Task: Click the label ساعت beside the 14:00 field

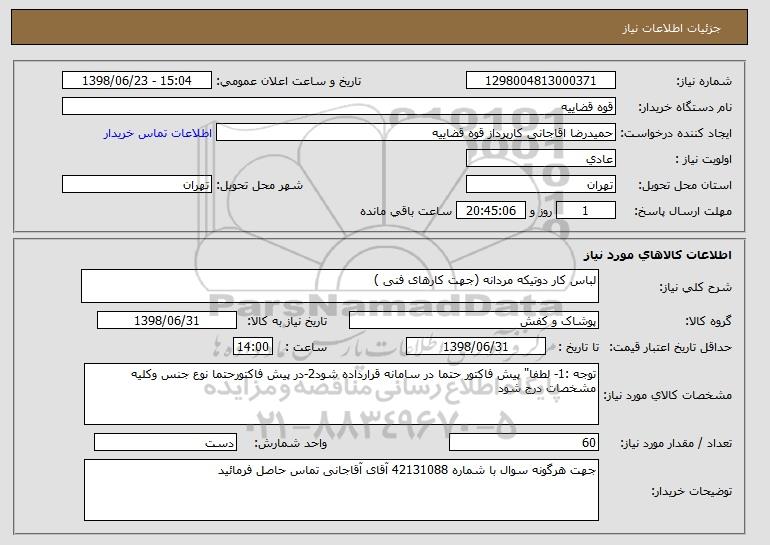Action: tap(306, 347)
